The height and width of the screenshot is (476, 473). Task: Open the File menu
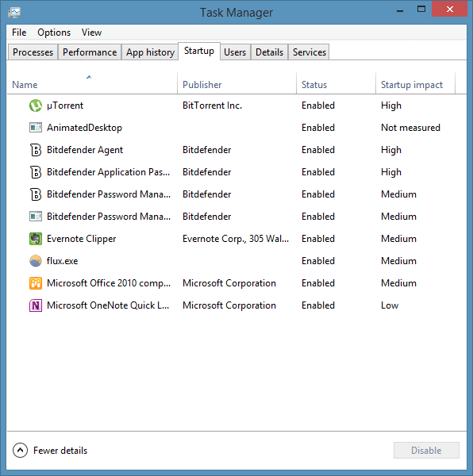pos(19,33)
